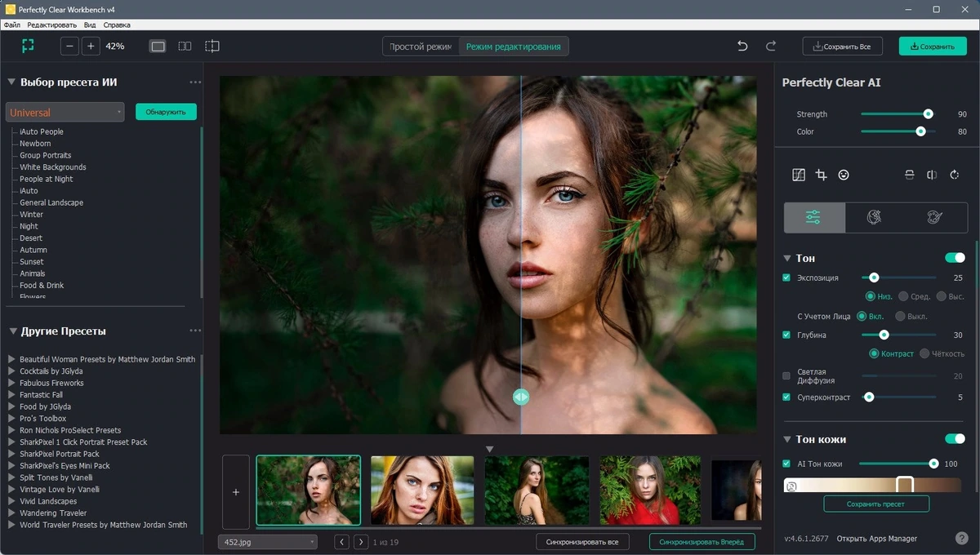Rotate the image clockwise
Screen dimensions: 980x555
pos(954,175)
